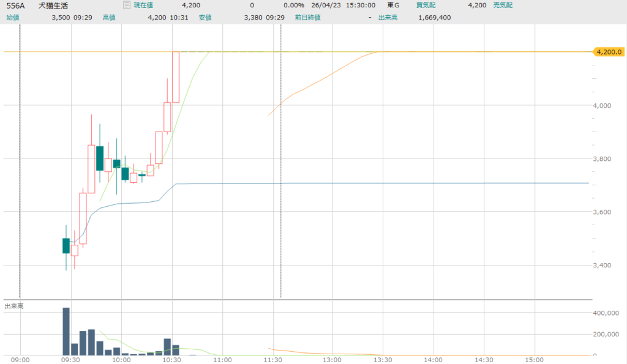The width and height of the screenshot is (627, 364).
Task: Click the document icon beside 現在値
Action: coord(126,6)
